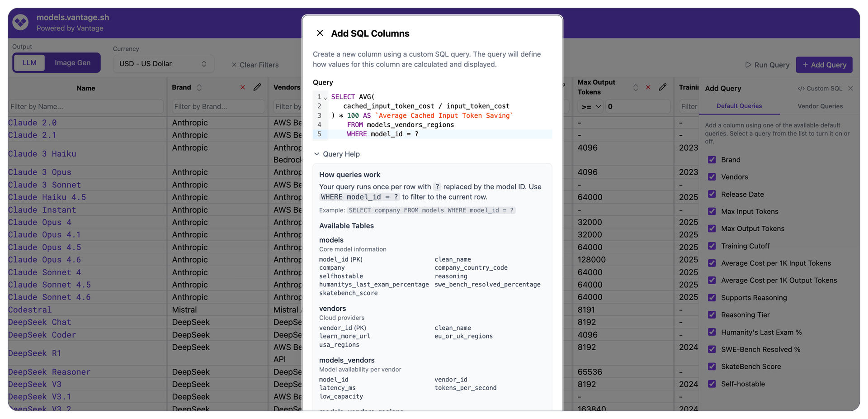This screenshot has height=419, width=868.
Task: Open the USD currency dropdown
Action: pos(163,64)
